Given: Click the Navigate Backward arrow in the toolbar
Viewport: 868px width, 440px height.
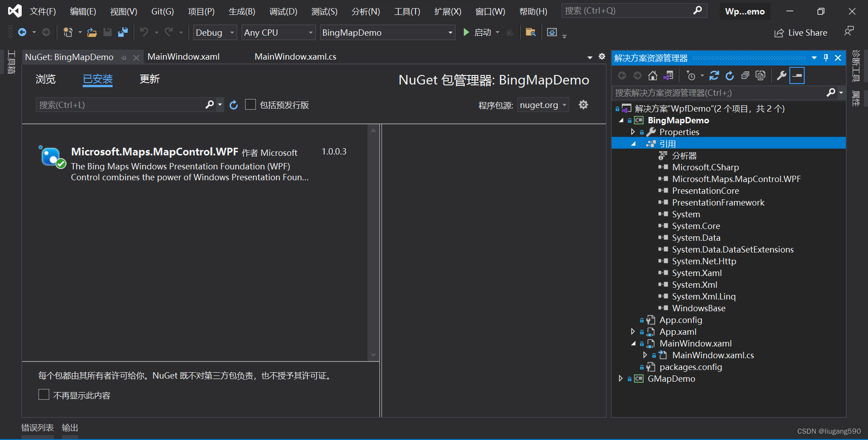Looking at the screenshot, I should [x=22, y=32].
